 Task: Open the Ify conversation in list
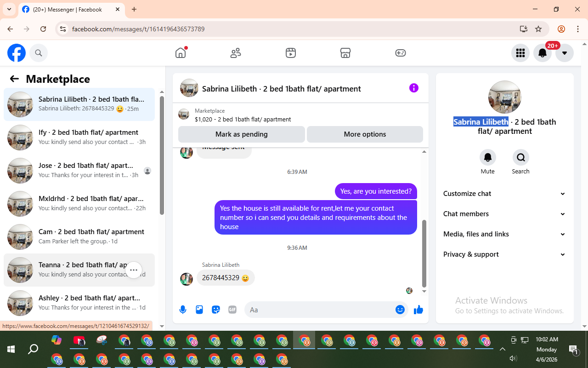pyautogui.click(x=79, y=138)
